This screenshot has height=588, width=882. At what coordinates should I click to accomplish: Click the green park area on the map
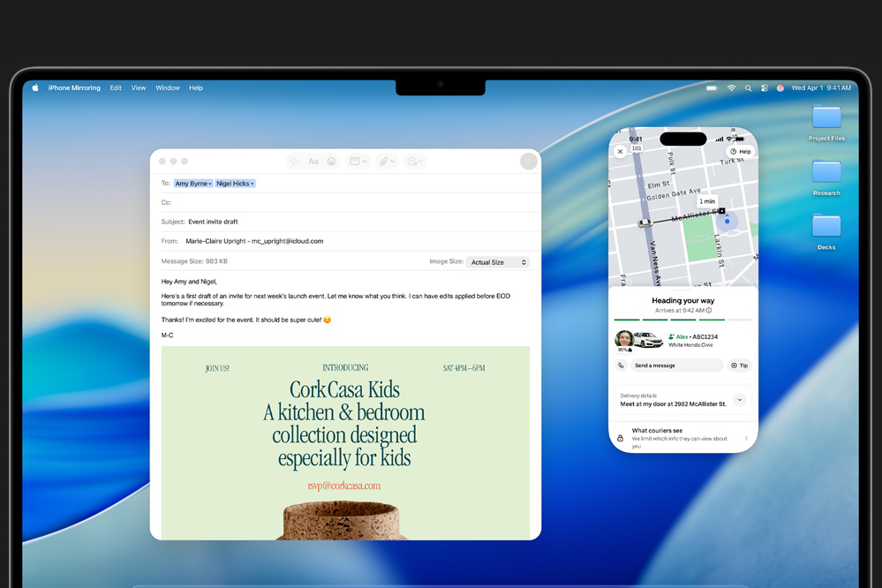(699, 238)
